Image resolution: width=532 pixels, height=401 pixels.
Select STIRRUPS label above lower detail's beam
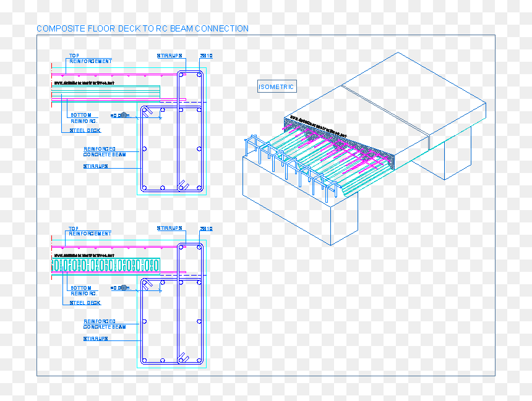pyautogui.click(x=169, y=228)
